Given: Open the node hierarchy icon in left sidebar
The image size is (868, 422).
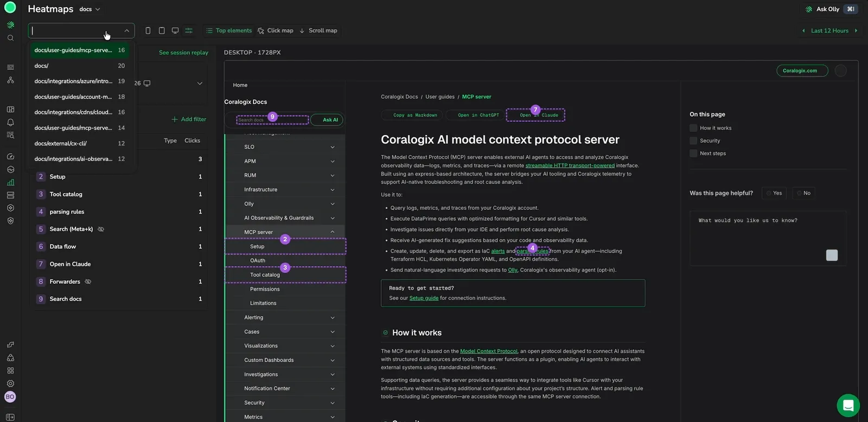Looking at the screenshot, I should (x=10, y=80).
